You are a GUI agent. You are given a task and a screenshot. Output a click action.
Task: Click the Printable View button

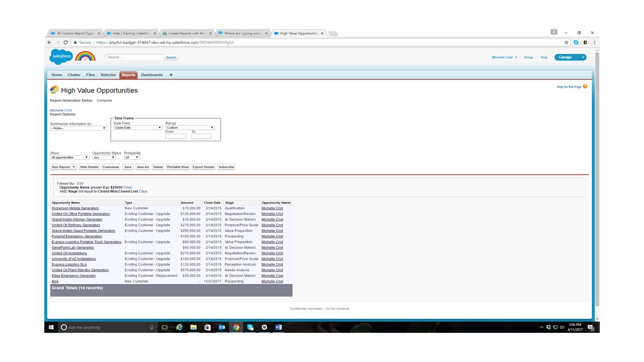(178, 167)
